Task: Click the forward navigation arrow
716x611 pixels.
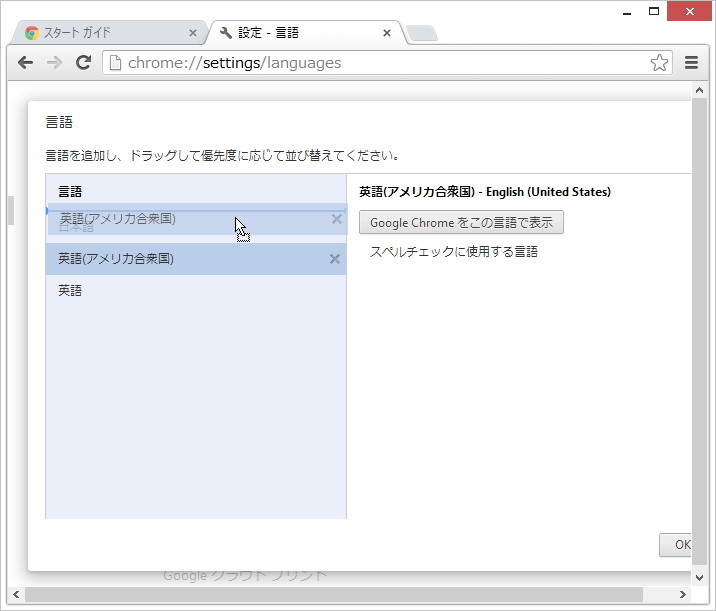Action: point(54,63)
